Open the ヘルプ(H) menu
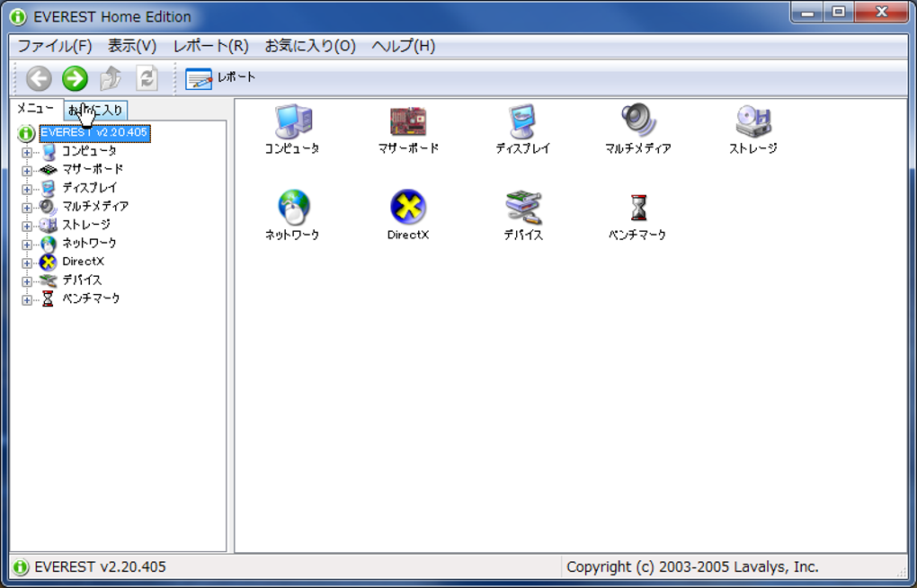The image size is (917, 588). [404, 46]
